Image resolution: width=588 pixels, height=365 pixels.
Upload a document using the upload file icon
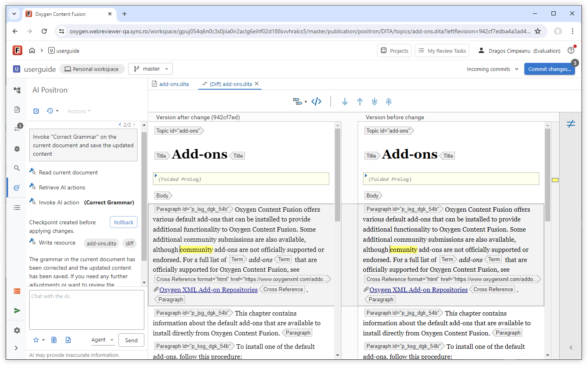[x=68, y=340]
